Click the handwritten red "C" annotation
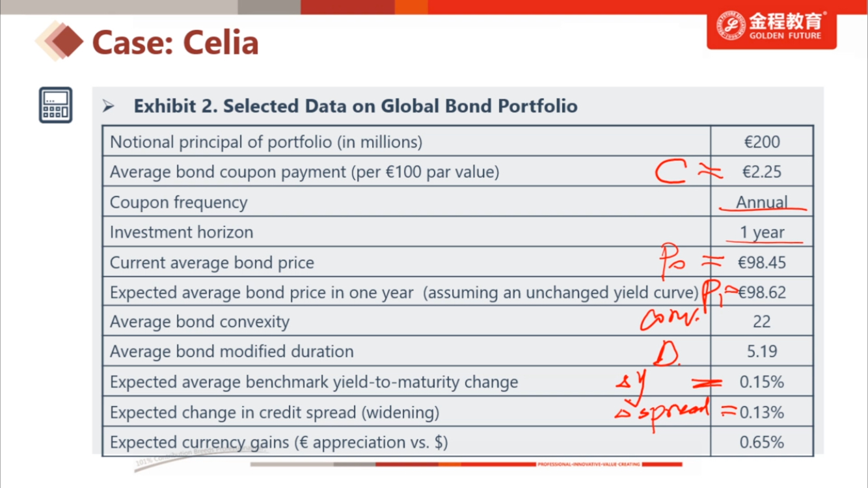Viewport: 868px width, 488px height. point(671,172)
